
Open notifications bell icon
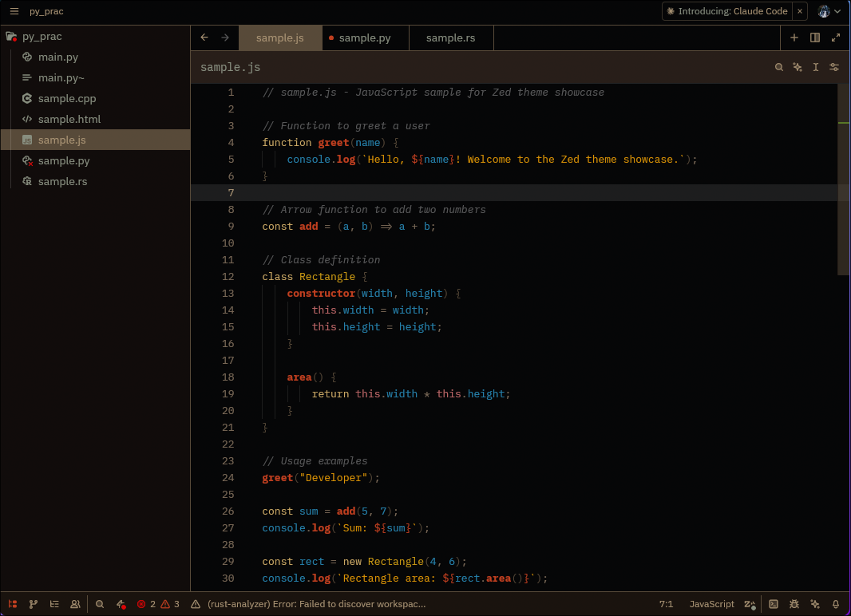(x=836, y=604)
